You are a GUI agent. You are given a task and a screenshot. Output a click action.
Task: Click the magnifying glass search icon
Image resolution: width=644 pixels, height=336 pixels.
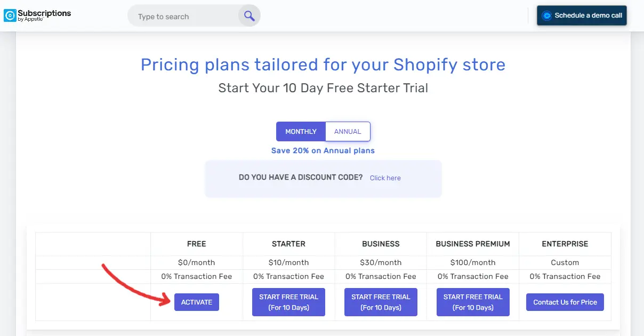pyautogui.click(x=249, y=16)
